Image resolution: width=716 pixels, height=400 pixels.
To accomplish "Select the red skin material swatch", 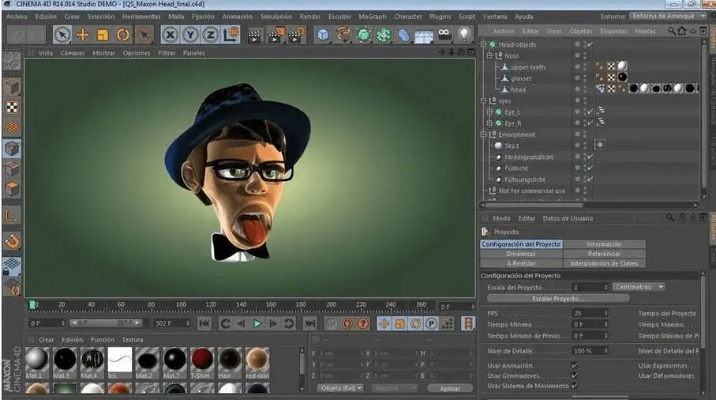I will pos(257,360).
